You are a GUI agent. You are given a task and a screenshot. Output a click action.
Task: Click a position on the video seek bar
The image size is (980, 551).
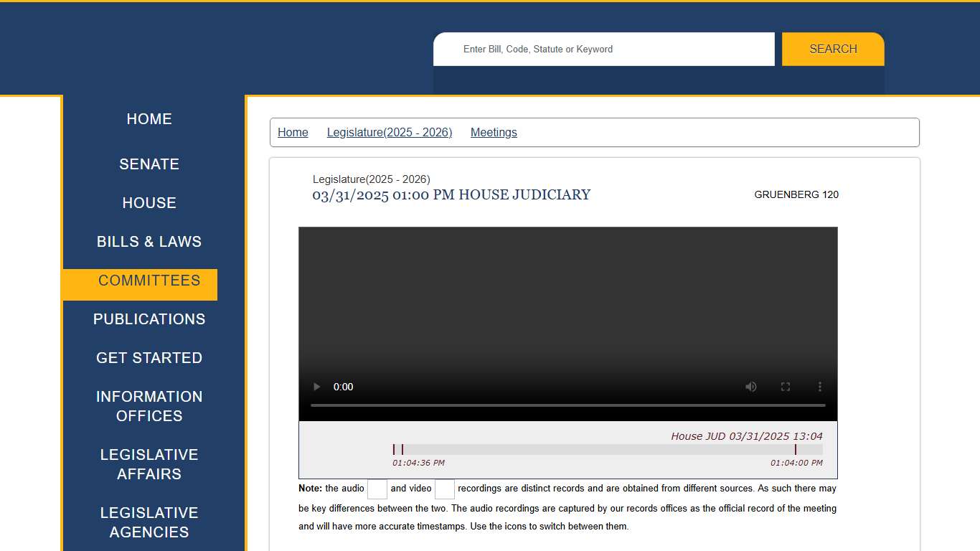click(x=567, y=403)
